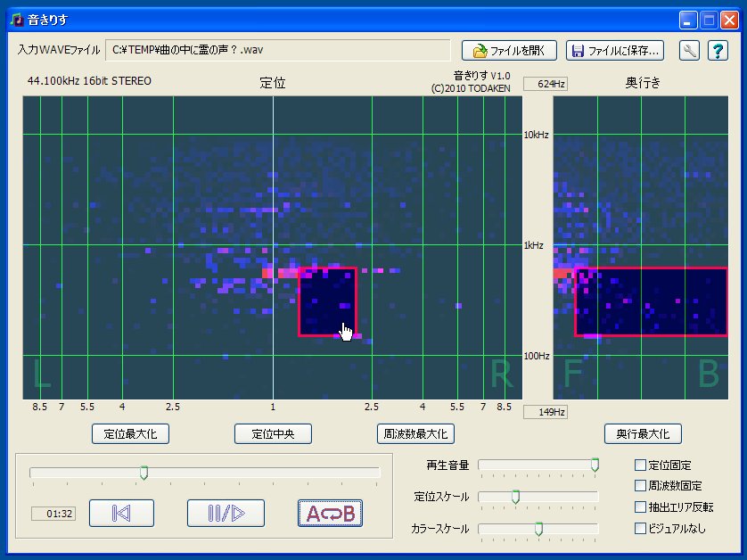
Task: Click the 定位 panel heading
Action: point(273,83)
